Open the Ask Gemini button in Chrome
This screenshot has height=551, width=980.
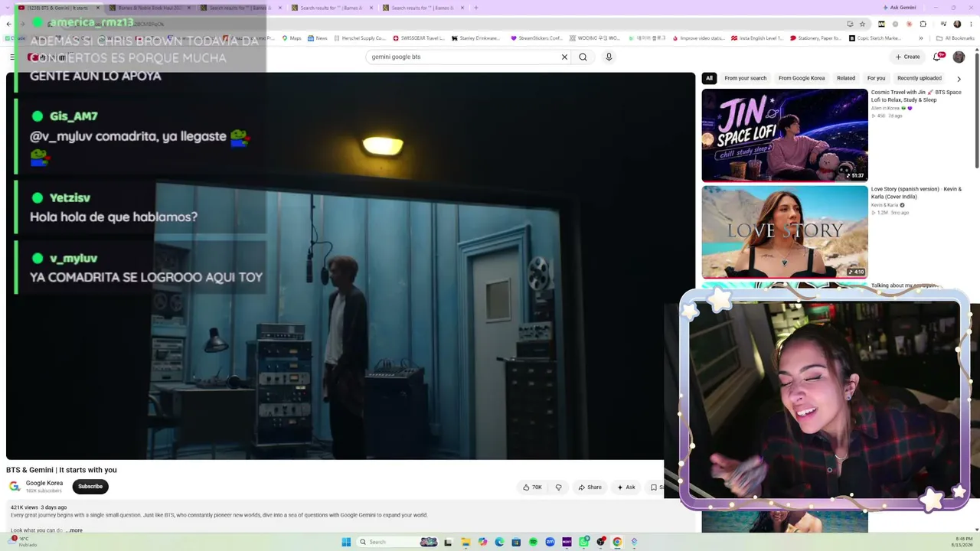tap(899, 8)
